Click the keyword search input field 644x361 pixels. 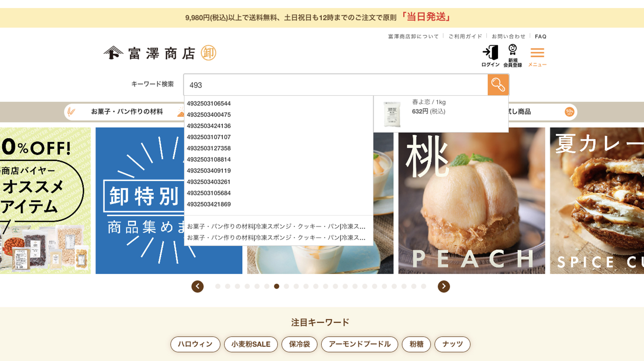pos(335,85)
